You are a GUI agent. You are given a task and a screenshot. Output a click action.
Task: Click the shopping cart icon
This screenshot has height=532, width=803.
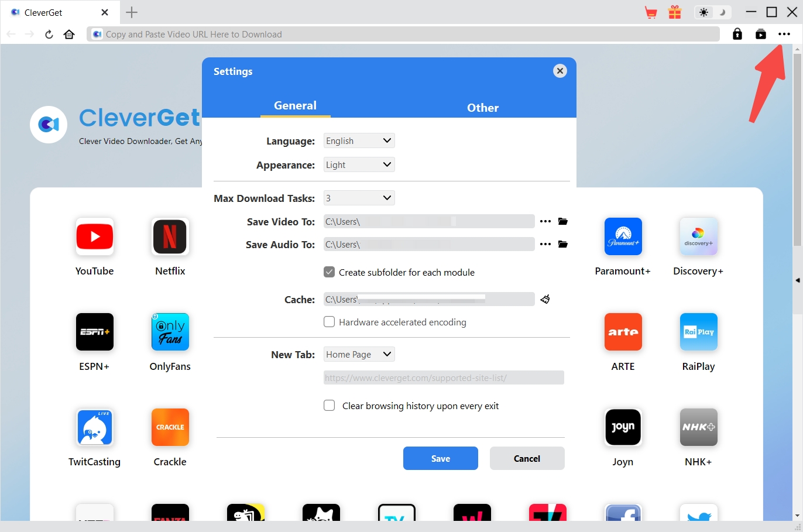651,12
